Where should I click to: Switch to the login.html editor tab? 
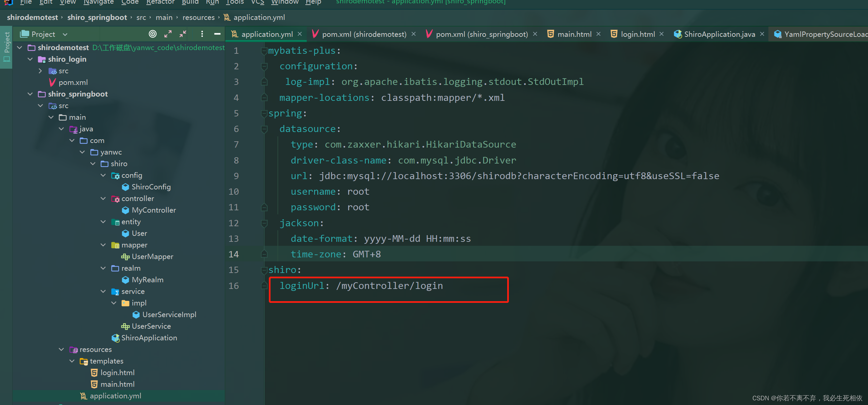coord(637,34)
